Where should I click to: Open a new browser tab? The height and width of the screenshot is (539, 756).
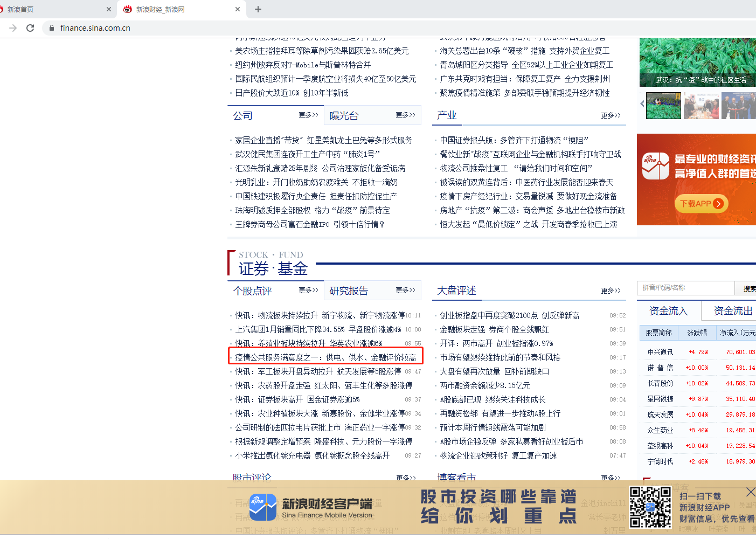click(258, 9)
